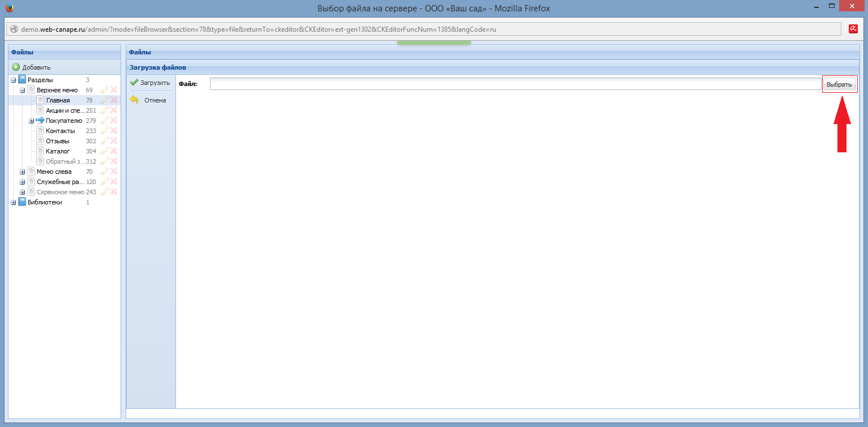Click the red Avira icon in browser toolbar

(853, 29)
